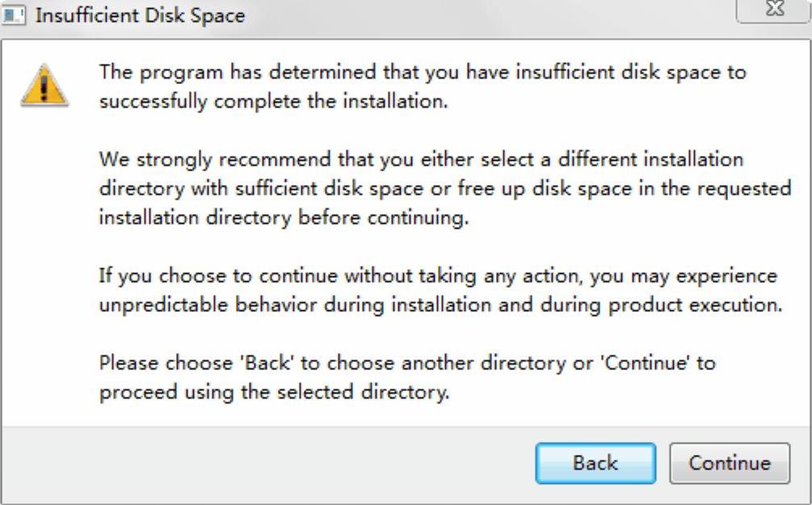Click the "Insufficient Disk Space" title text
Screen dimensions: 812x505
point(141,15)
